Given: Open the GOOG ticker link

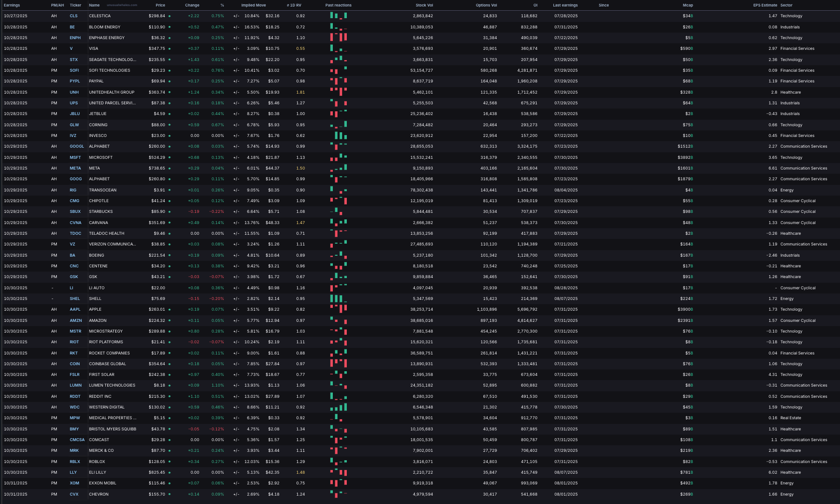Looking at the screenshot, I should click(x=76, y=179).
